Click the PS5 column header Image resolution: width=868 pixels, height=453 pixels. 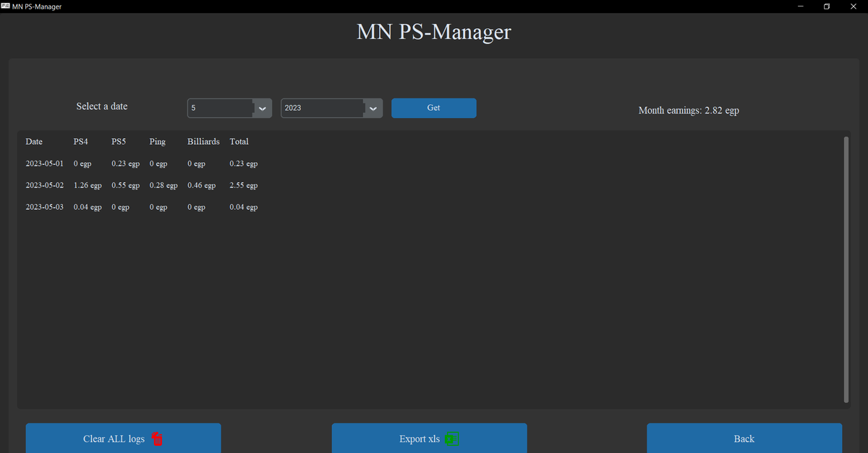click(x=119, y=142)
